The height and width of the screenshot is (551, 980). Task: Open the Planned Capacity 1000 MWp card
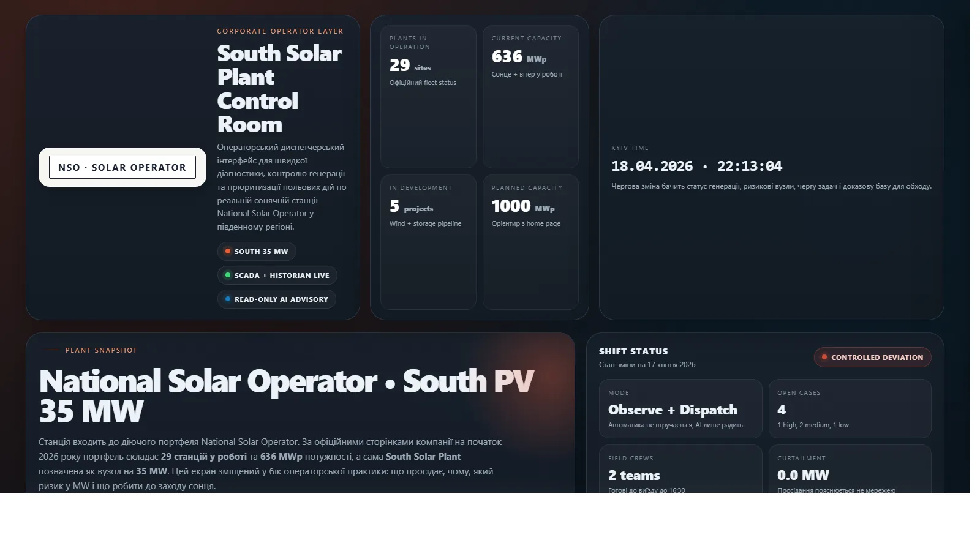click(x=530, y=242)
